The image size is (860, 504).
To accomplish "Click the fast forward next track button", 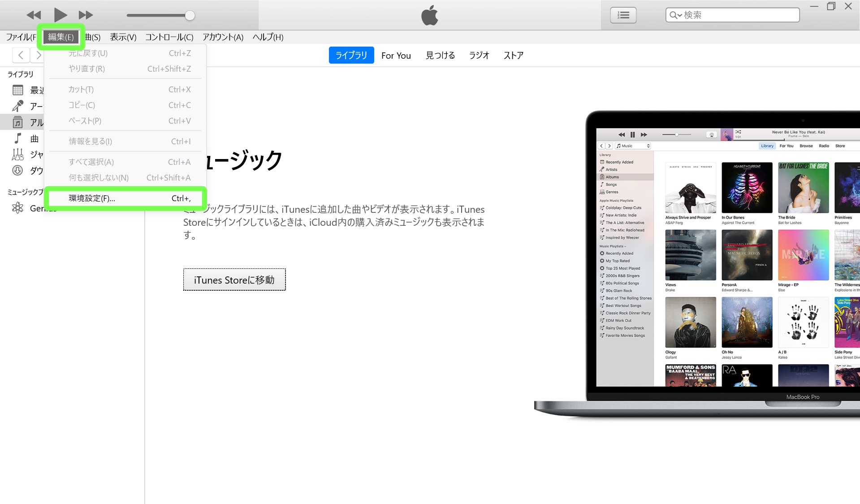I will pyautogui.click(x=86, y=15).
